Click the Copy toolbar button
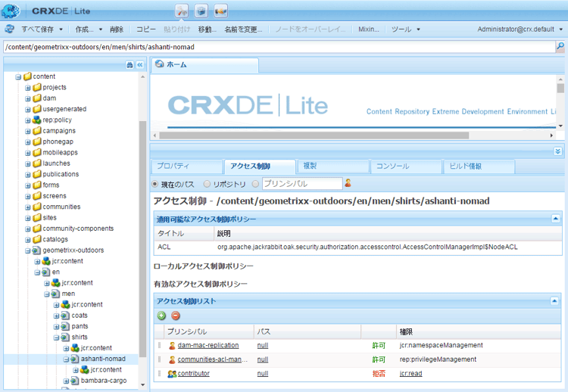 pos(146,30)
